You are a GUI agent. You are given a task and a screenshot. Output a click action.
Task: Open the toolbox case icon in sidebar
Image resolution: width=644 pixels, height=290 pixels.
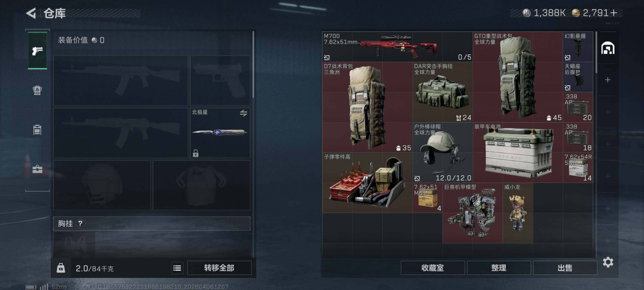pyautogui.click(x=37, y=169)
